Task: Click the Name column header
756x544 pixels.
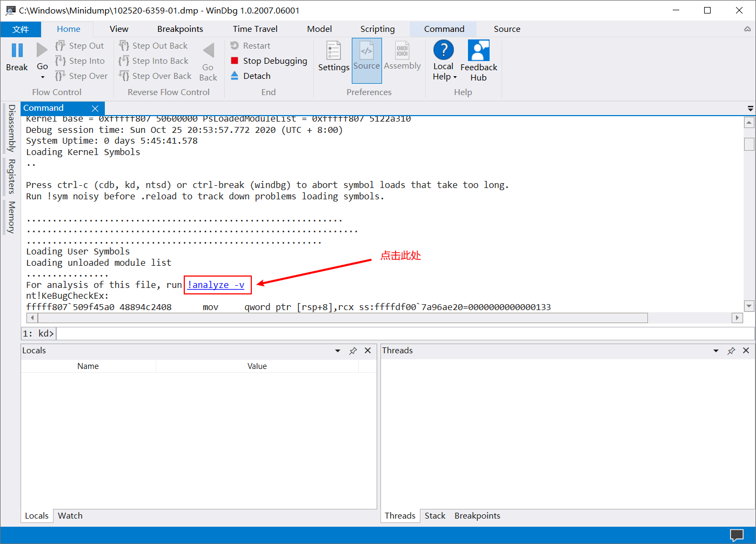Action: [88, 366]
